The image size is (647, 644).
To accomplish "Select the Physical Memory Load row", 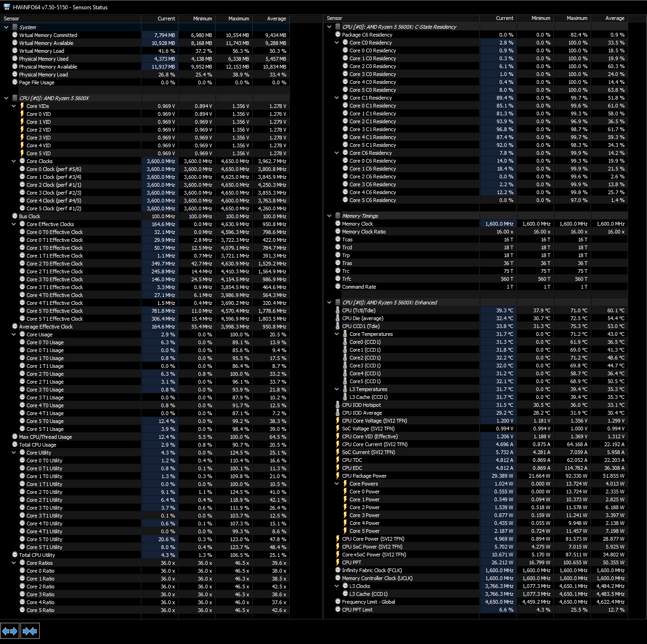I will point(145,75).
